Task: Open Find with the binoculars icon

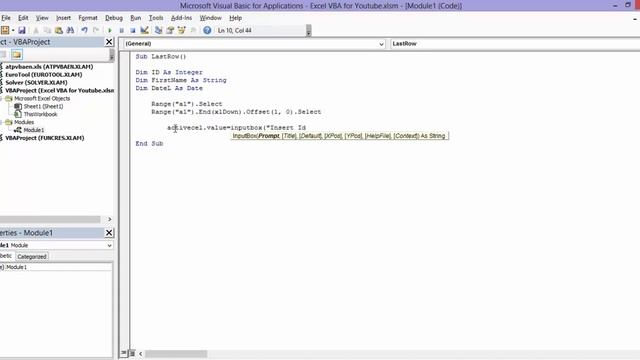Action: coord(70,30)
